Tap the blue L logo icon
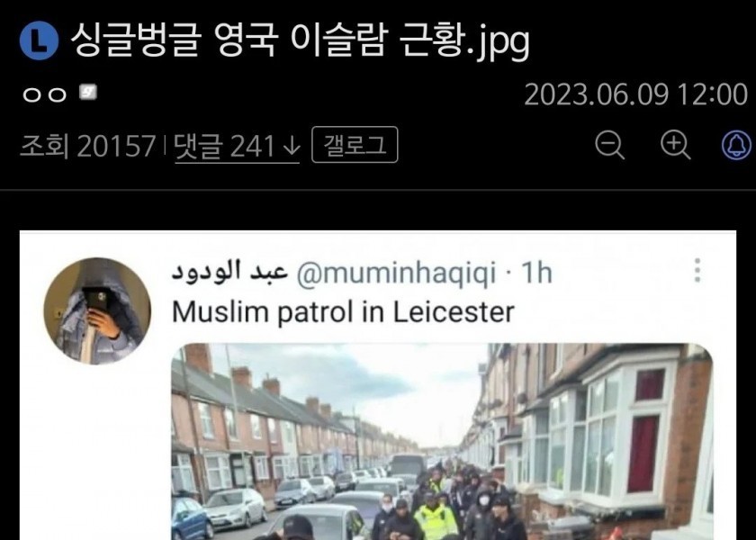This screenshot has width=756, height=540. 39,41
